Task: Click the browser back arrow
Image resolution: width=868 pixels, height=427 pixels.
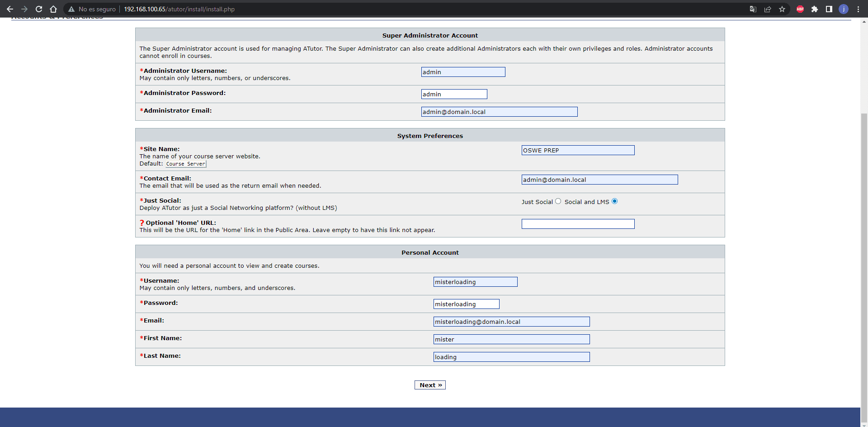Action: tap(10, 9)
